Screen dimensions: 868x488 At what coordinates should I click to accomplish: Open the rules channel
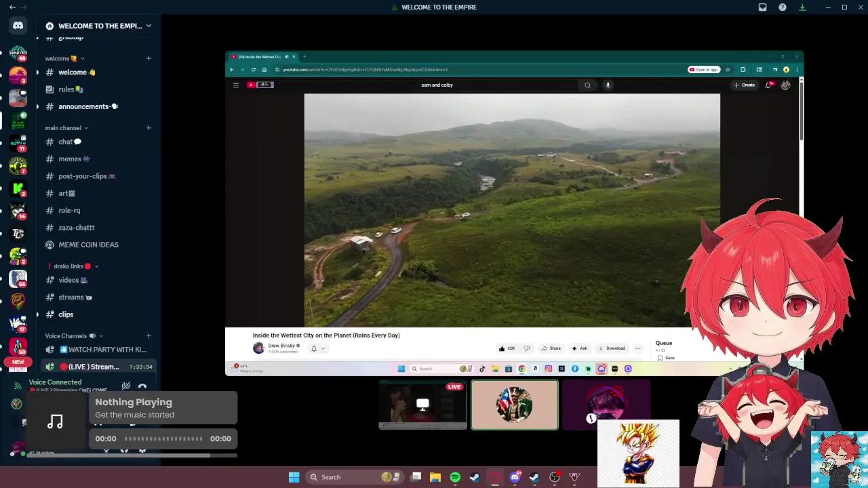pyautogui.click(x=98, y=89)
